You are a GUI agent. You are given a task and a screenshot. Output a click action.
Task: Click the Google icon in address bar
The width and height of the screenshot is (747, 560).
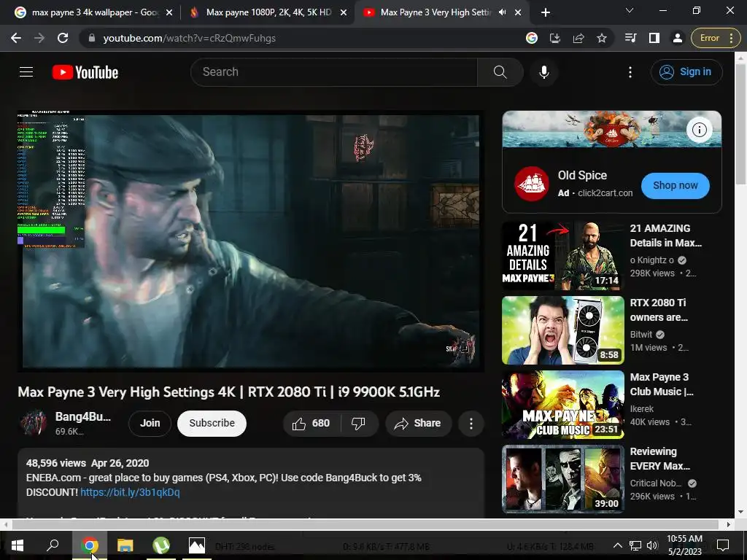point(532,38)
